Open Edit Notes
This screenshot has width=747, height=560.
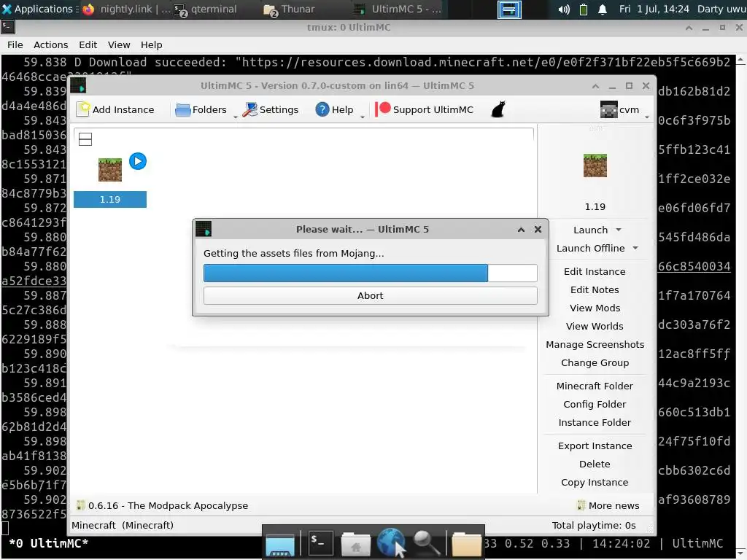click(x=595, y=289)
